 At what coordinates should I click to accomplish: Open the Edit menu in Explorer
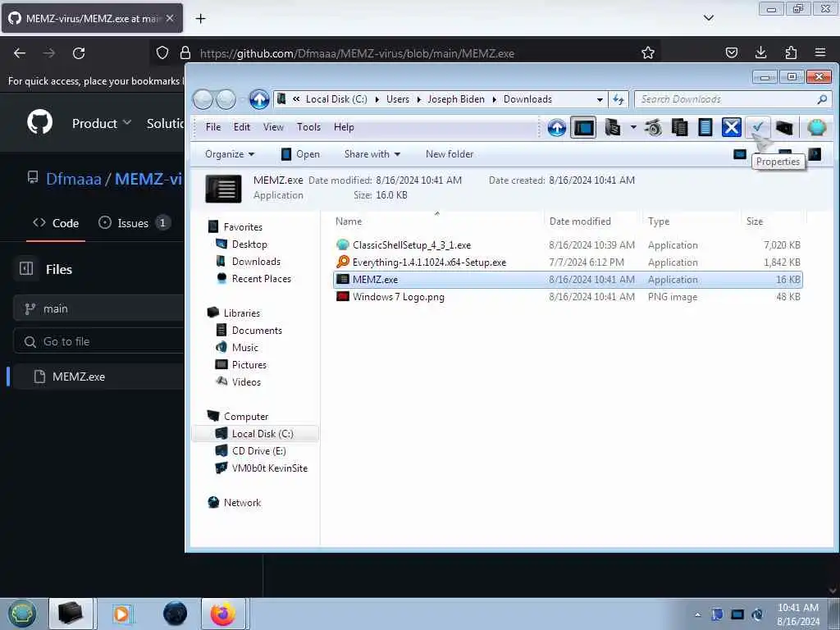[242, 127]
